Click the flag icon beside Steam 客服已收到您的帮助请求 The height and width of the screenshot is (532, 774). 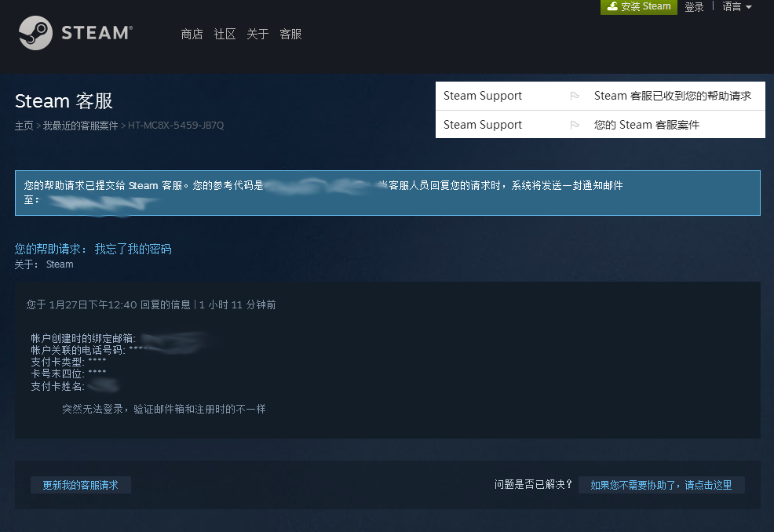pos(575,96)
